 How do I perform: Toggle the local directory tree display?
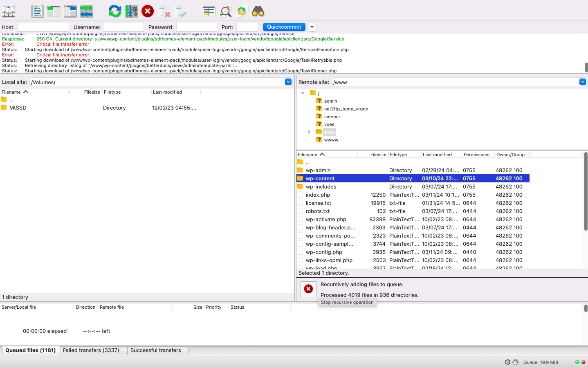pos(54,11)
